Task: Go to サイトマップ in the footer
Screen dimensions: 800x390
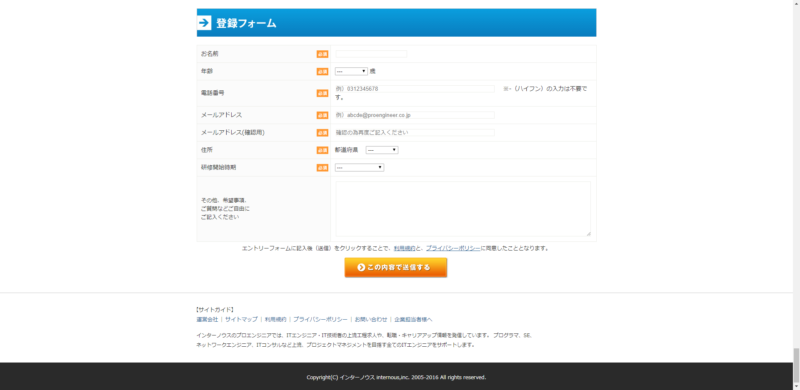Action: [x=241, y=319]
